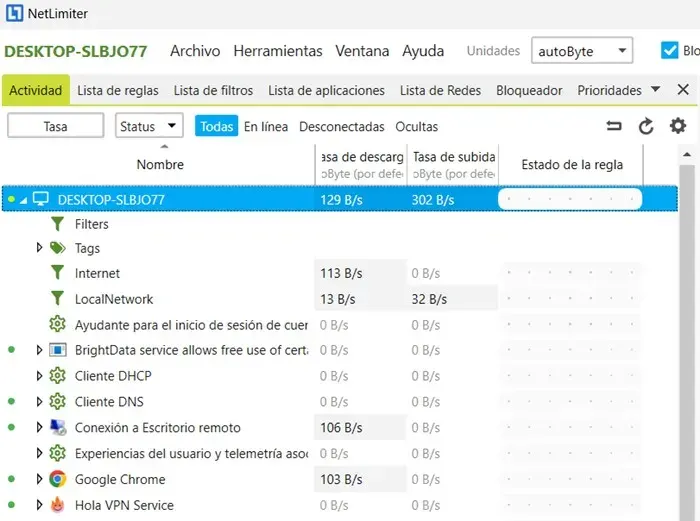This screenshot has height=521, width=700.
Task: Click green status dot of Hola VPN Service row
Action: point(12,505)
